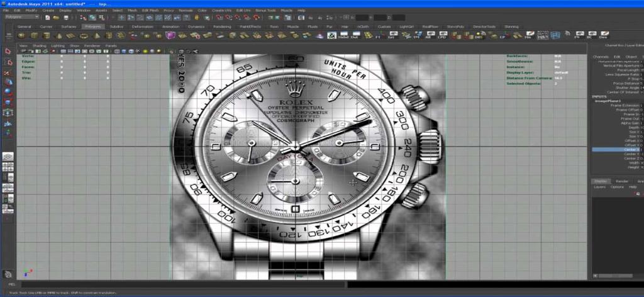644x297 pixels.
Task: Select the imagePlane1 input node
Action: [x=608, y=101]
